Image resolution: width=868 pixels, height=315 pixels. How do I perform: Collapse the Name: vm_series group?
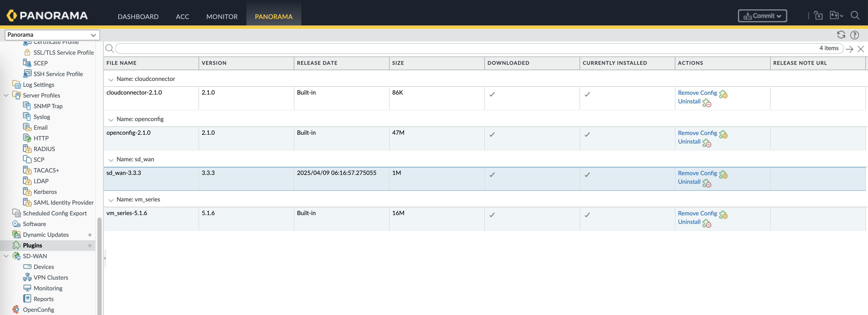pyautogui.click(x=111, y=200)
